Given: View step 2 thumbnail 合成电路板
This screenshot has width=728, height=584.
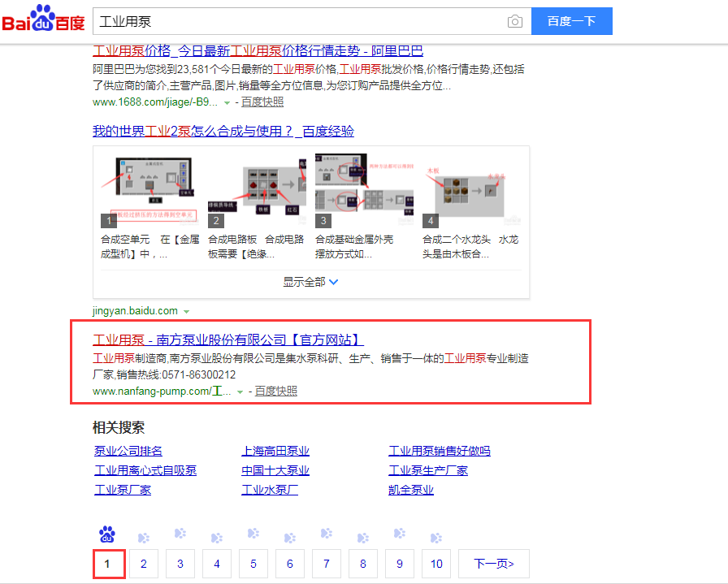Looking at the screenshot, I should click(258, 190).
